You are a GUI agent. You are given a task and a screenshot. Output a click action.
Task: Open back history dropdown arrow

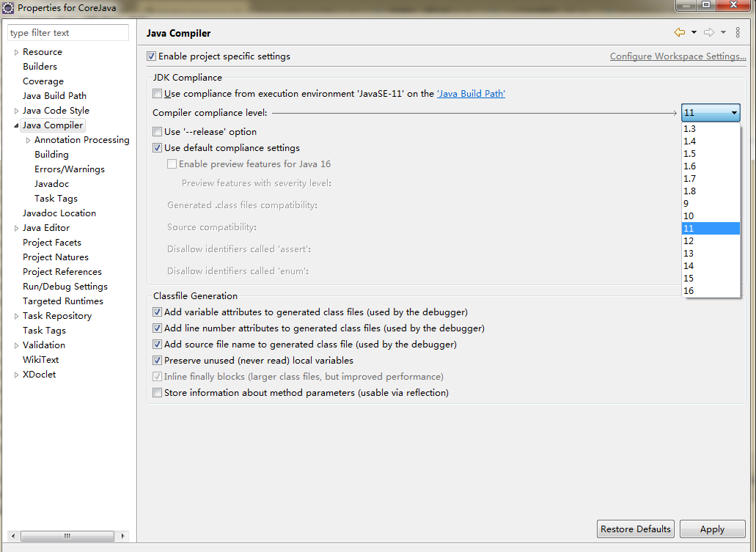tap(693, 32)
